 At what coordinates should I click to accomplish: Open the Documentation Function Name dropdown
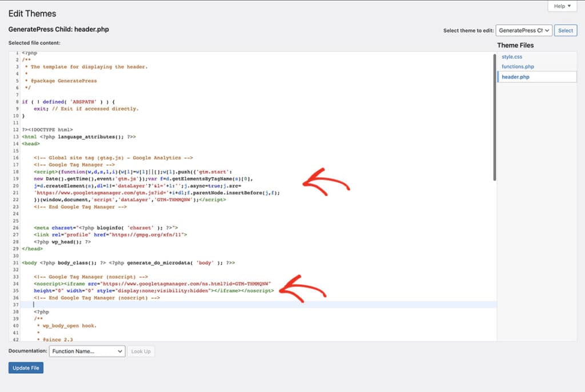pos(87,351)
